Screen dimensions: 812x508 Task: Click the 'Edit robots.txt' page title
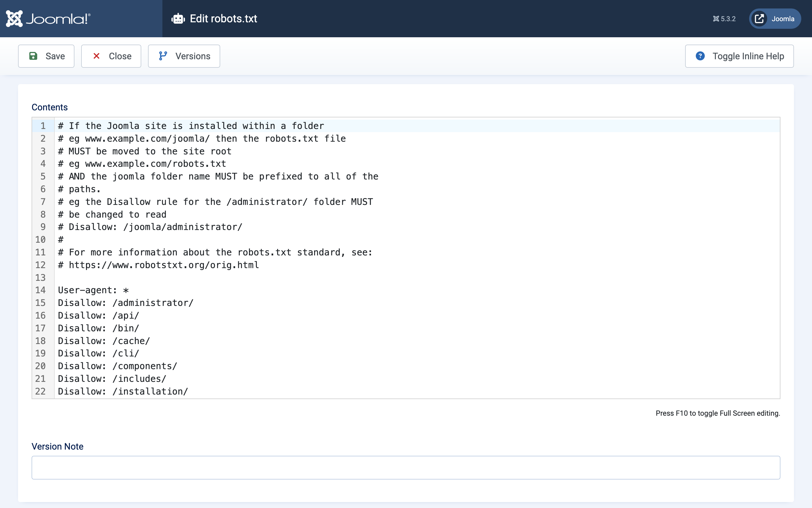[x=224, y=18]
